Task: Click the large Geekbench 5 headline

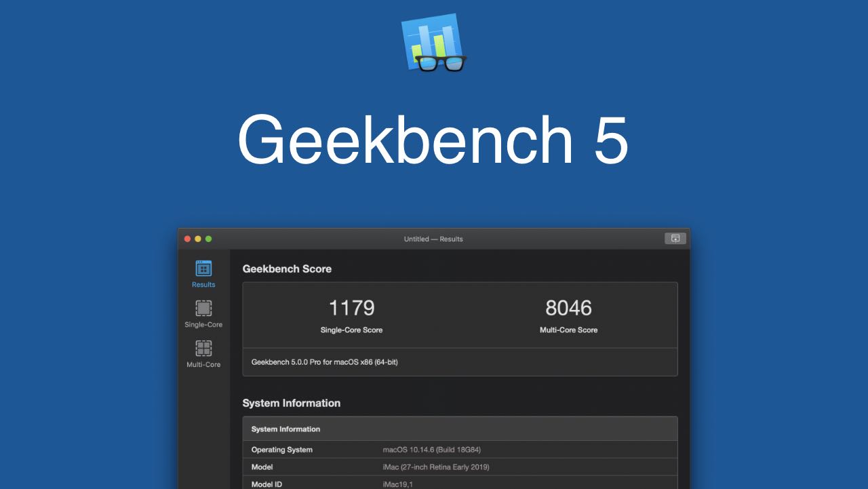Action: click(x=433, y=140)
